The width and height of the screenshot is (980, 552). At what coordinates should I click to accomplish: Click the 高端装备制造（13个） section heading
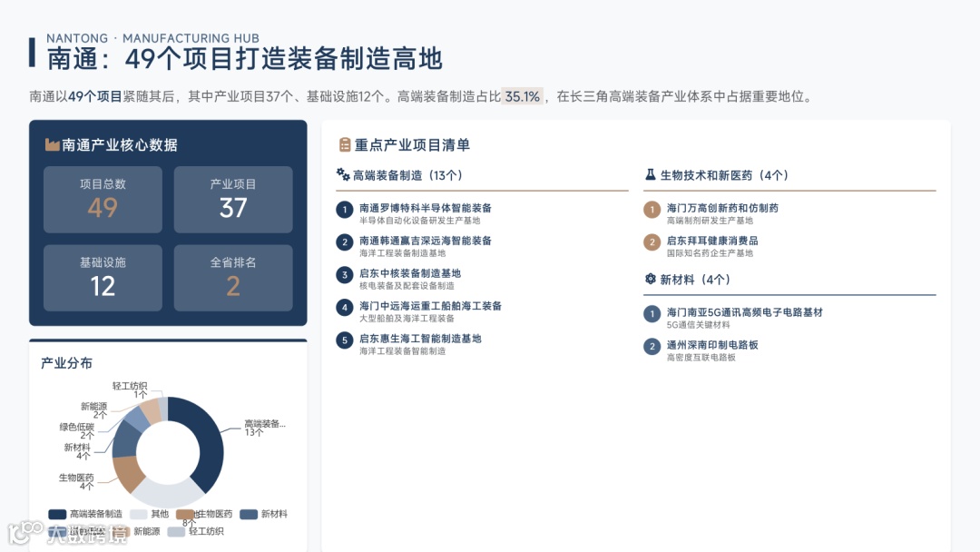[407, 175]
